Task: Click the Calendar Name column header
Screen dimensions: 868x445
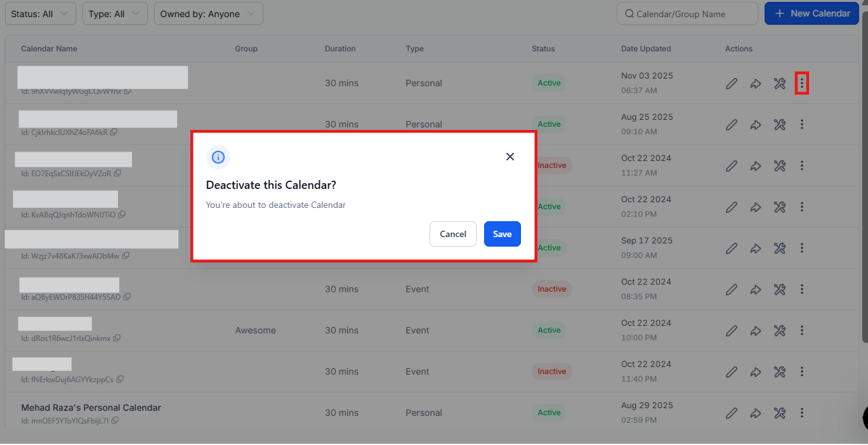Action: (x=49, y=49)
